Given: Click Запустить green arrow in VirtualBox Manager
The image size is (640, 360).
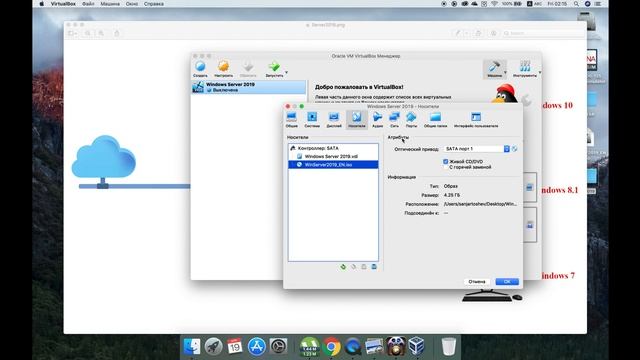Looking at the screenshot, I should click(x=274, y=69).
